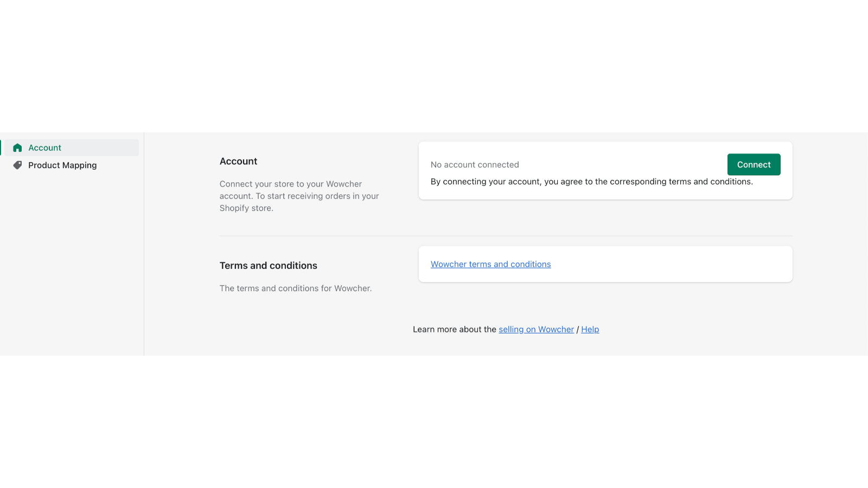Open the Wowcher terms and conditions link
The width and height of the screenshot is (868, 488).
(490, 264)
